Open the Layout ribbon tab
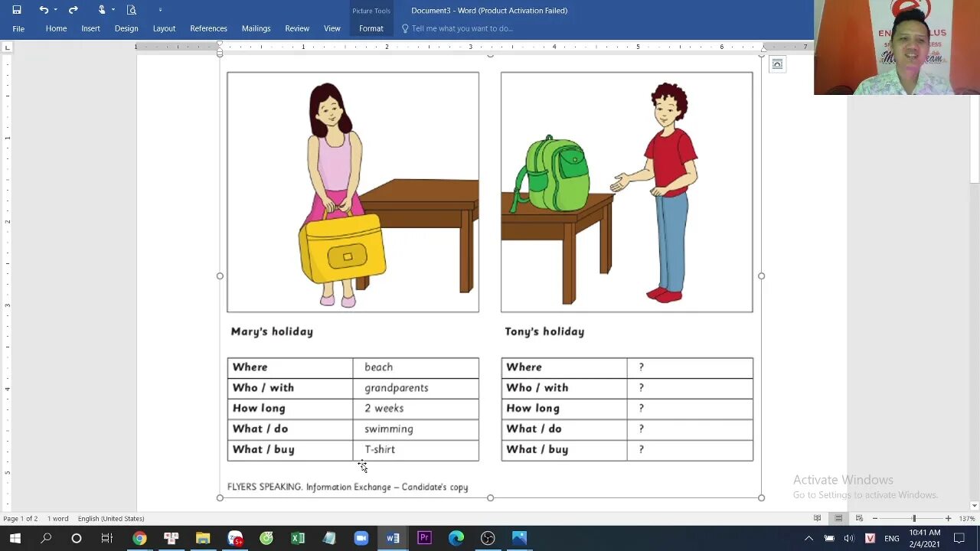This screenshot has width=980, height=551. point(164,28)
